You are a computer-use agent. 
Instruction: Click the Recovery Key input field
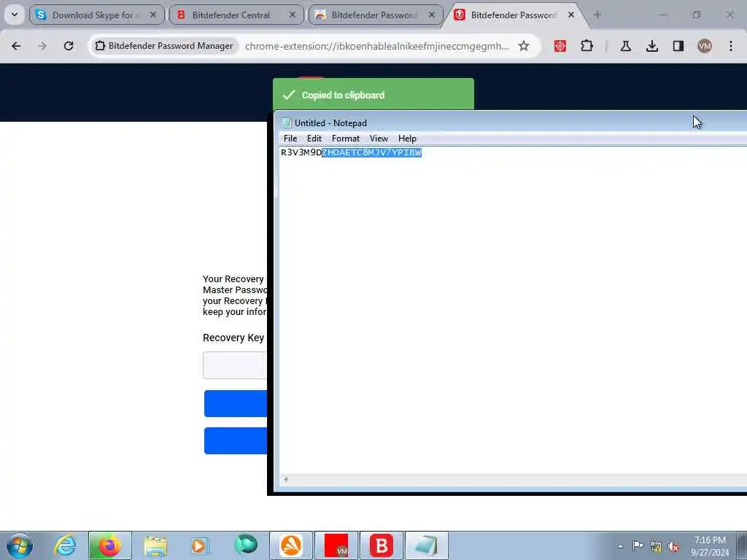click(x=234, y=365)
